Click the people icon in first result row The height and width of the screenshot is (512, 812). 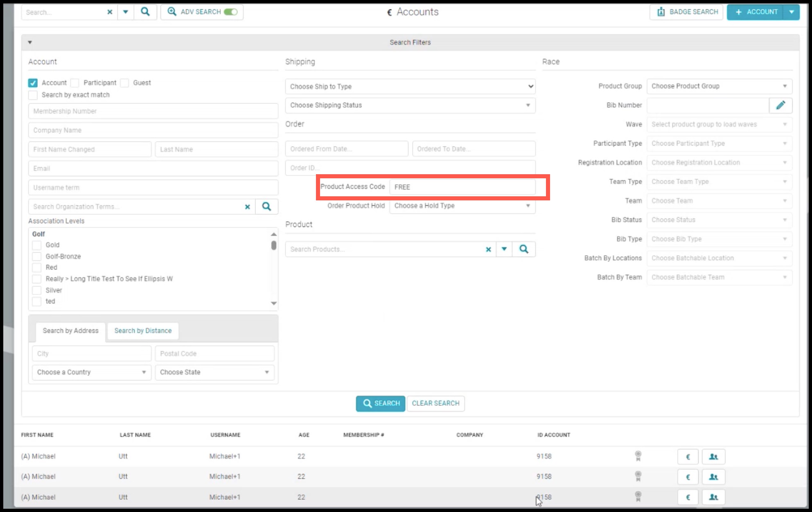(713, 456)
